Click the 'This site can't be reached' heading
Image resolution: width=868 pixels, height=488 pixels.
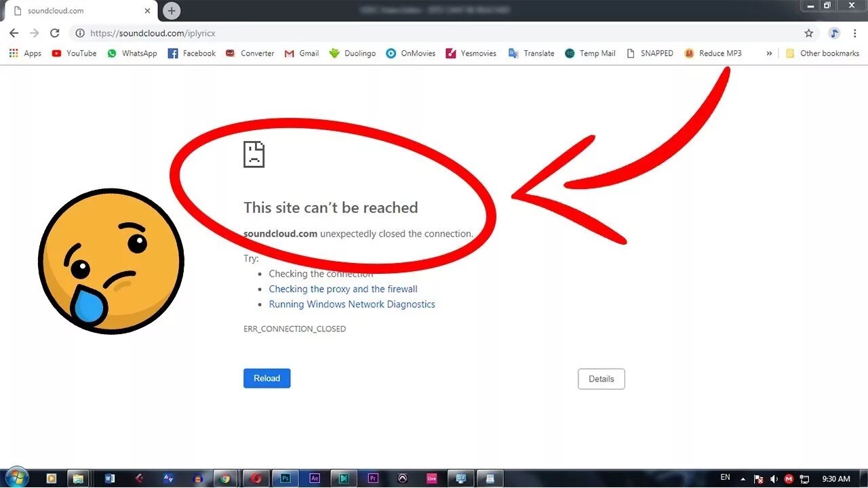pos(331,207)
